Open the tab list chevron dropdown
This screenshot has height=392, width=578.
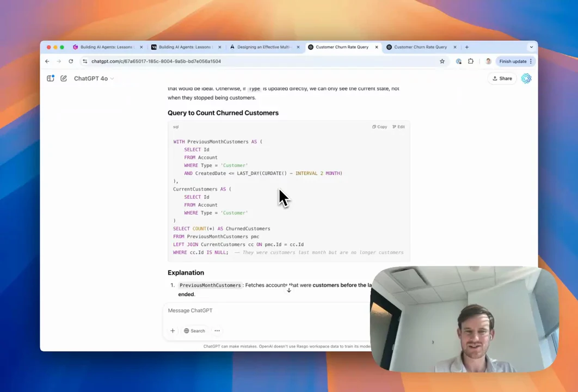(531, 47)
